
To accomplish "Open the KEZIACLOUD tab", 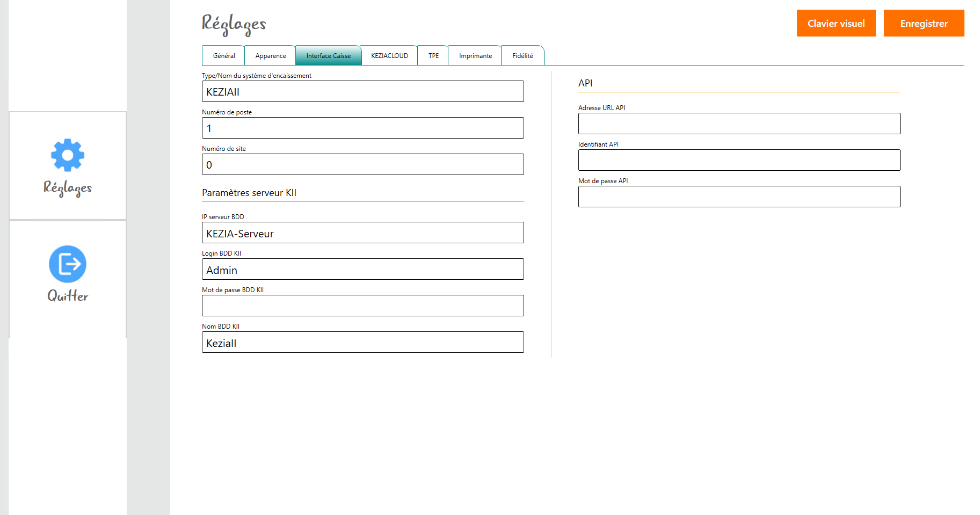I will [x=389, y=56].
